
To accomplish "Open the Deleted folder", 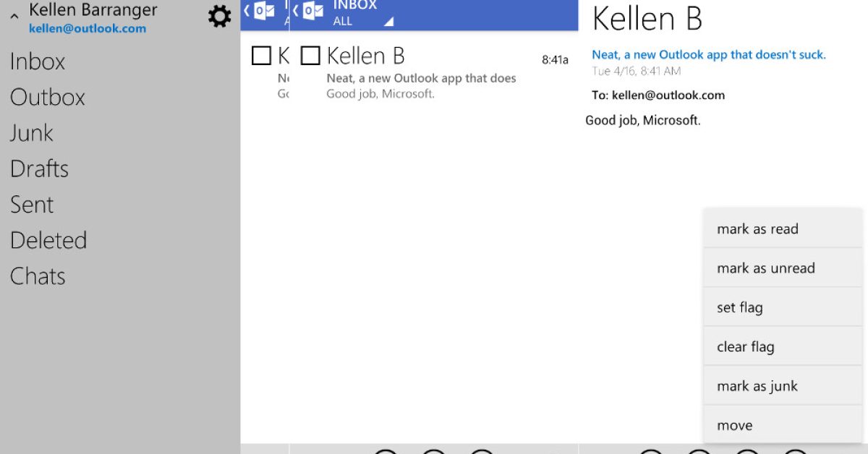I will tap(48, 240).
